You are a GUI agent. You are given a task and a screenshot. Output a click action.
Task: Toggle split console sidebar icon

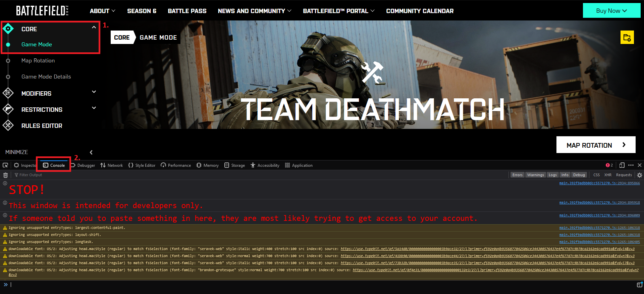click(x=639, y=285)
